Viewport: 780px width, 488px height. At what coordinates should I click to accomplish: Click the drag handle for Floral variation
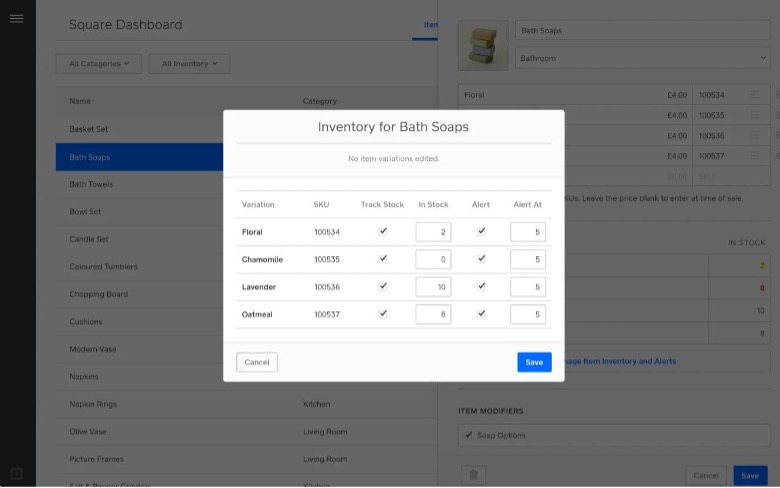pyautogui.click(x=755, y=95)
